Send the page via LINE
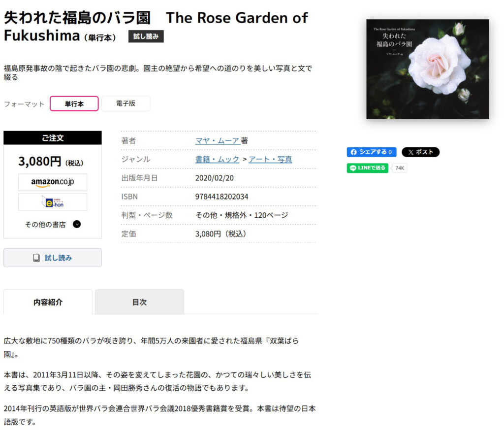 (367, 168)
